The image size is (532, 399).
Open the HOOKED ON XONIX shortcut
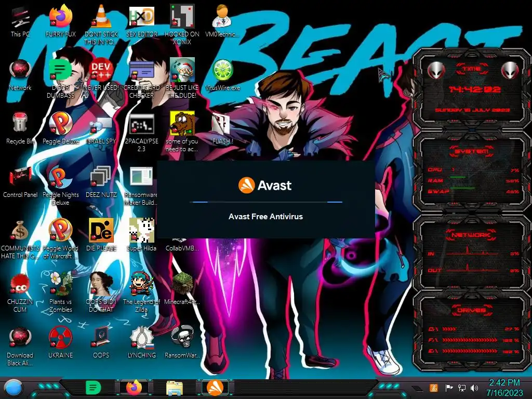click(182, 16)
